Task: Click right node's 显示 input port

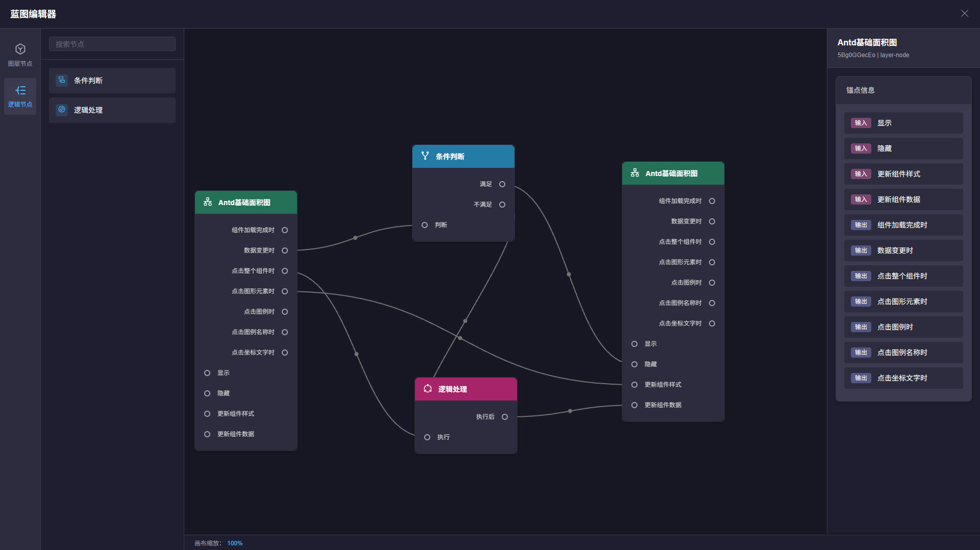Action: click(x=634, y=344)
